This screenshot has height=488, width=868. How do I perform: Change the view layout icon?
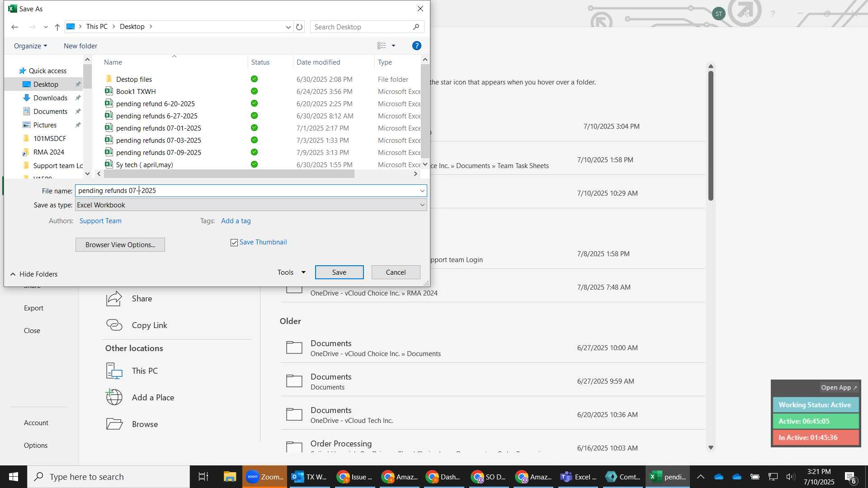click(x=382, y=46)
